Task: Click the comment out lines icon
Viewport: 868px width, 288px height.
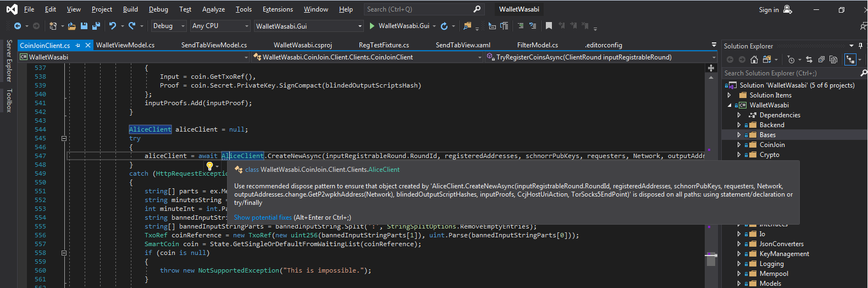Action: pos(521,26)
